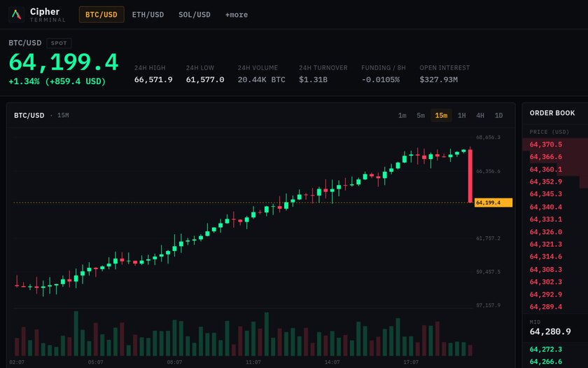Screen dimensions: 588x368
Task: Switch chart to 4H interval
Action: point(480,115)
